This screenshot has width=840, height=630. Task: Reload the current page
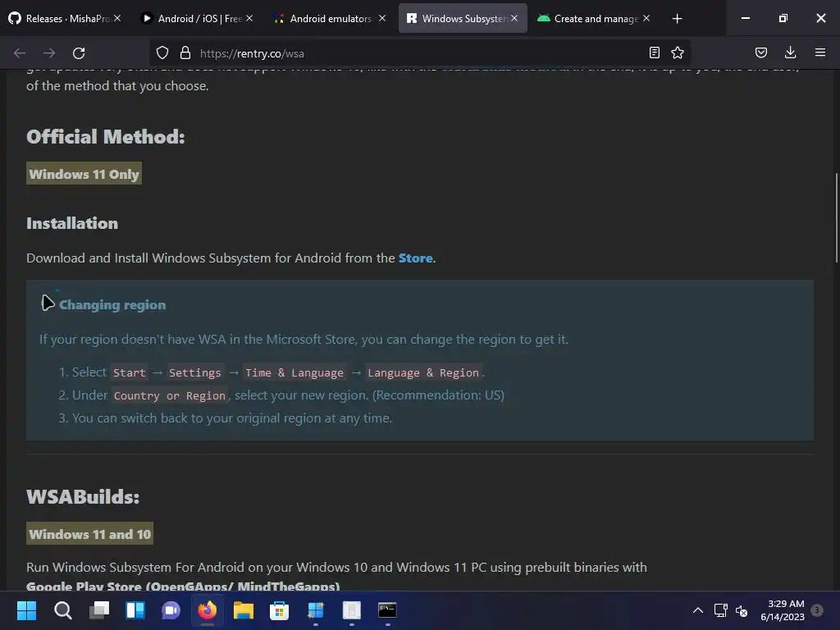[79, 53]
